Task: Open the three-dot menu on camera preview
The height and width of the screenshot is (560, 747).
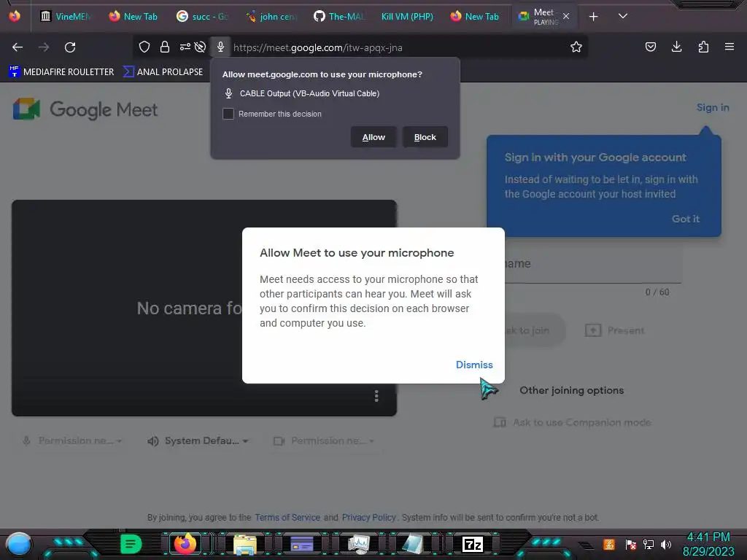Action: (x=376, y=396)
